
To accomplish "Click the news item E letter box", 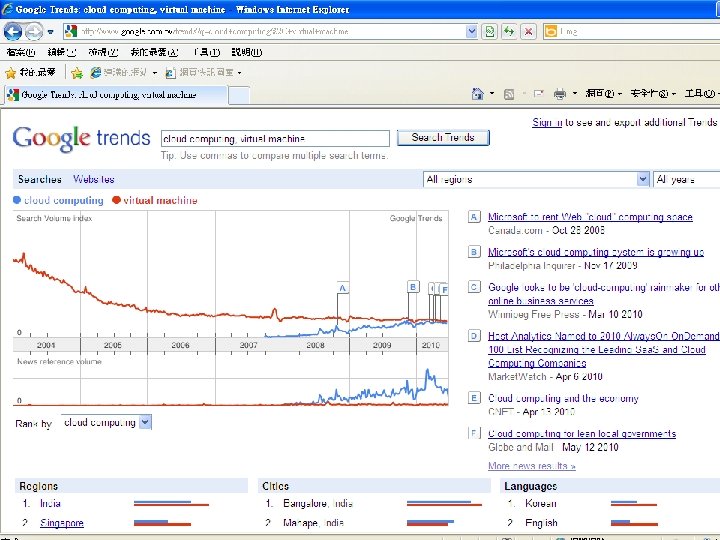I will coord(474,398).
